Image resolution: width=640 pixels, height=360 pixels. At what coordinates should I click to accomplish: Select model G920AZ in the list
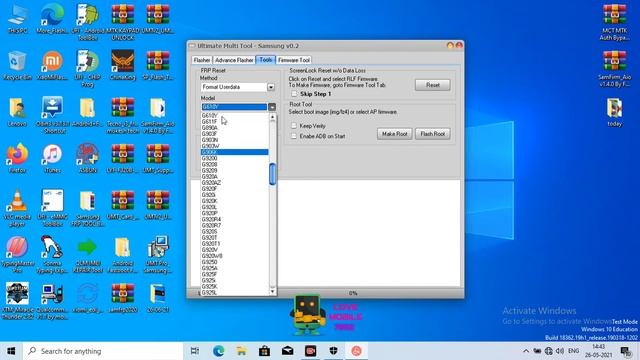pos(235,183)
